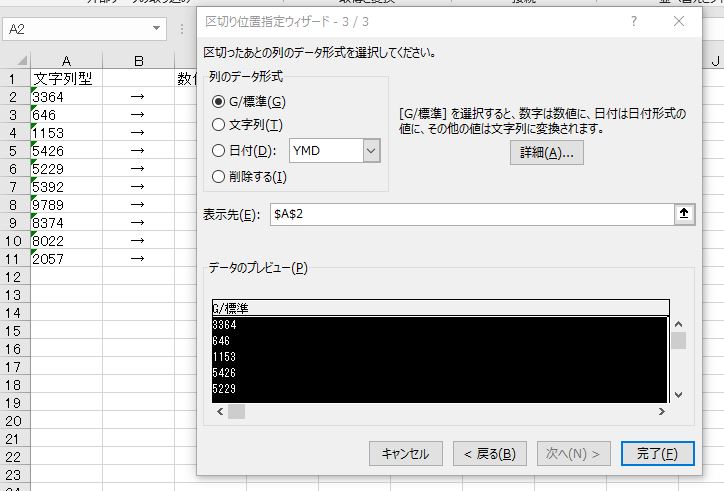The height and width of the screenshot is (491, 724).
Task: Click the Name Box showing A2
Action: click(77, 29)
